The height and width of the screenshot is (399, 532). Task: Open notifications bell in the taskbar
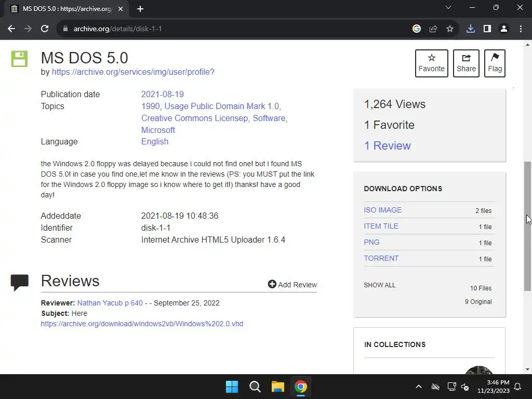tap(518, 387)
